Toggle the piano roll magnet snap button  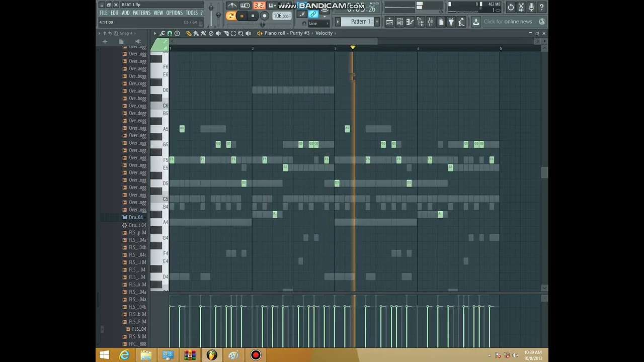pyautogui.click(x=170, y=33)
